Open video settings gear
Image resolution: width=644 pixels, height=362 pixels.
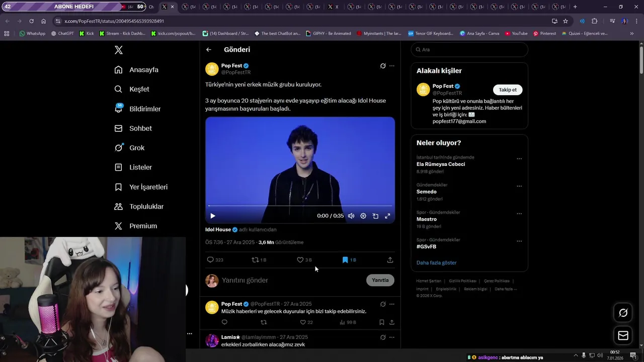coord(363,216)
